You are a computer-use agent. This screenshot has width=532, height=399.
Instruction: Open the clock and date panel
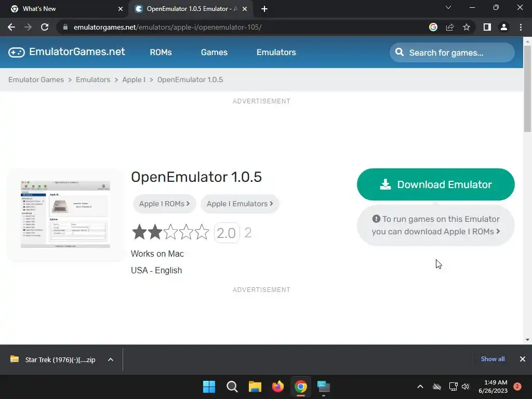(493, 387)
